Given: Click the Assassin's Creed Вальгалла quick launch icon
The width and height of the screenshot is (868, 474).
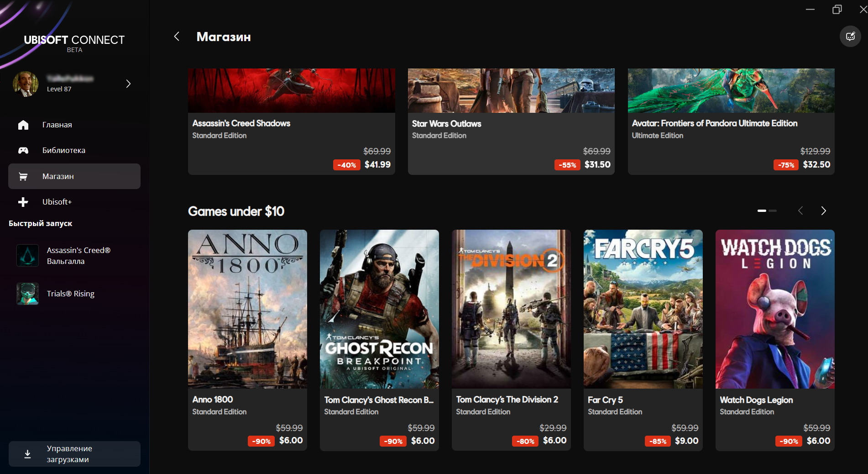Looking at the screenshot, I should click(27, 255).
